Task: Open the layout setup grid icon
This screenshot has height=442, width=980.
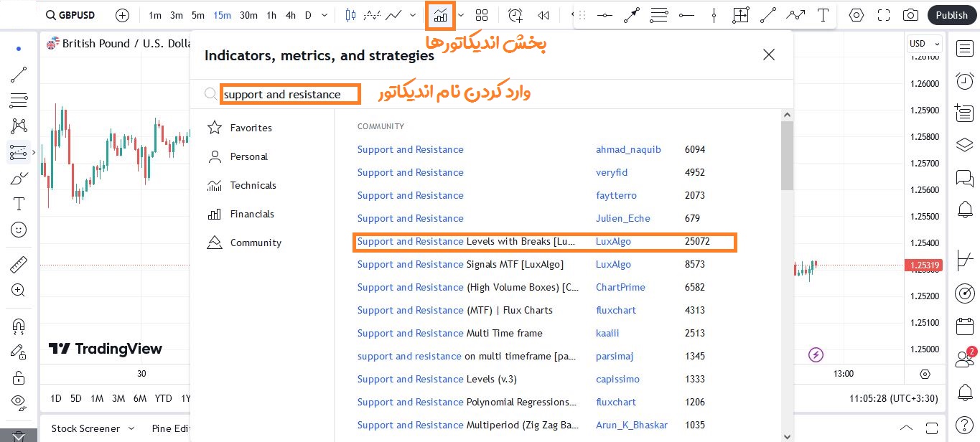Action: pyautogui.click(x=481, y=15)
